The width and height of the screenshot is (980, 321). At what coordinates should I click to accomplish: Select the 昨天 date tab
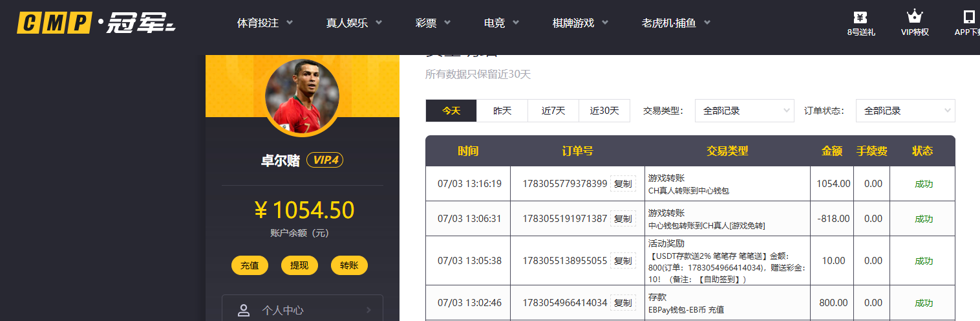coord(502,111)
